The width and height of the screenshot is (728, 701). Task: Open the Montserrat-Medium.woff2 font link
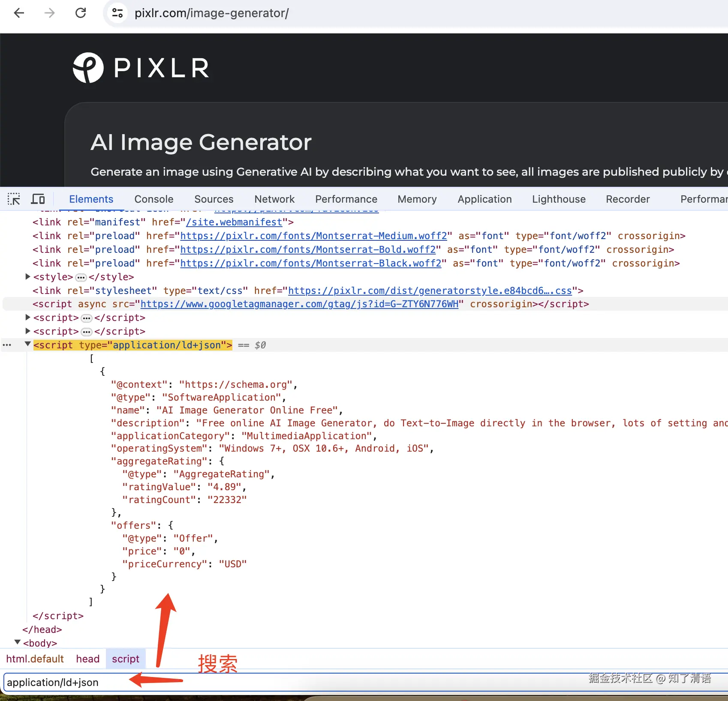click(313, 236)
